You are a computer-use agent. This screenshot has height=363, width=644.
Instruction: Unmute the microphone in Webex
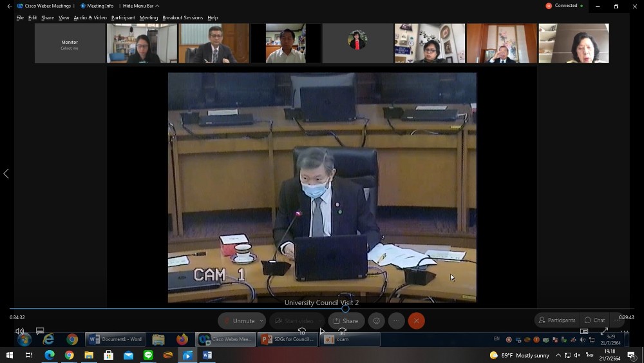click(x=239, y=320)
